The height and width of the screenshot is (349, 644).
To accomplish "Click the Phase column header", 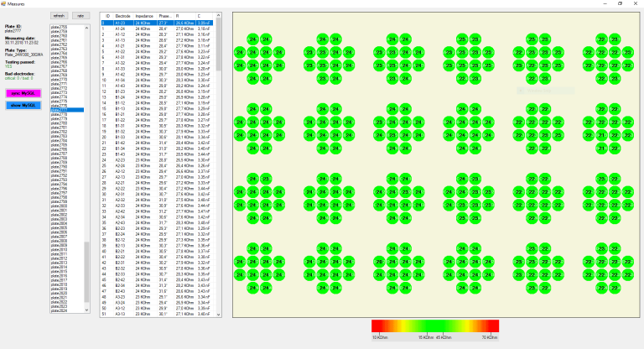I will [165, 16].
